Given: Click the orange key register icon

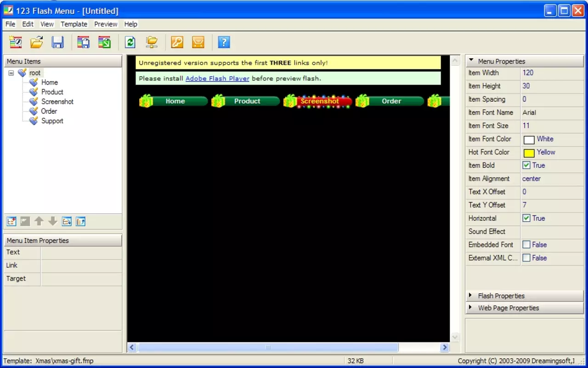Looking at the screenshot, I should coord(177,42).
